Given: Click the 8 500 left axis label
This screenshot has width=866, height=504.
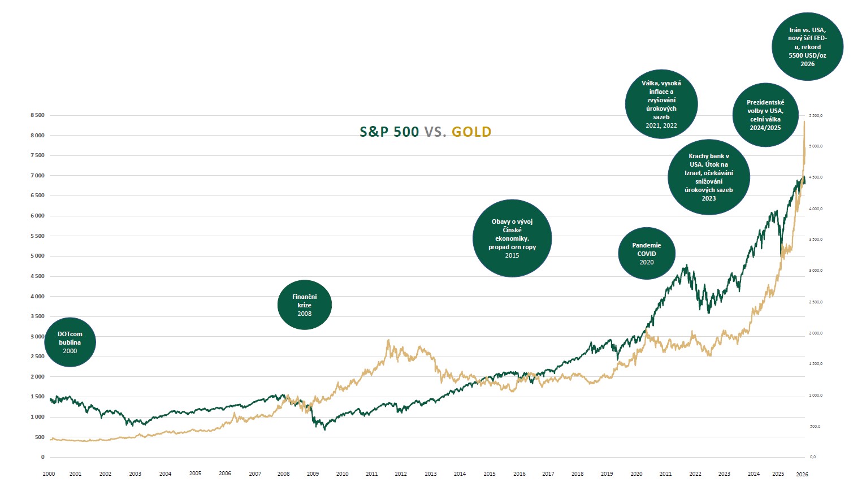Looking at the screenshot, I should click(37, 115).
